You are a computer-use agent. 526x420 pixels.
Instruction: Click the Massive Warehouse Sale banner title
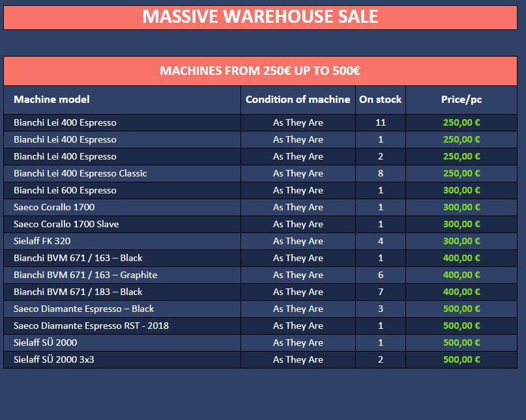click(x=260, y=16)
